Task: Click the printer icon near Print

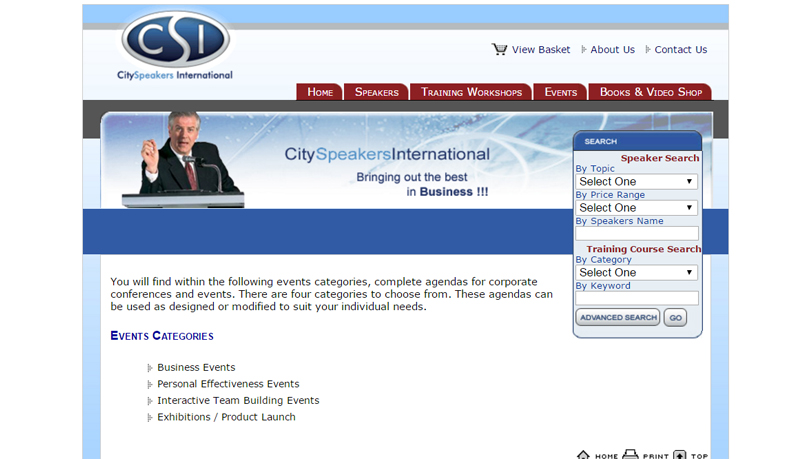Action: click(630, 455)
